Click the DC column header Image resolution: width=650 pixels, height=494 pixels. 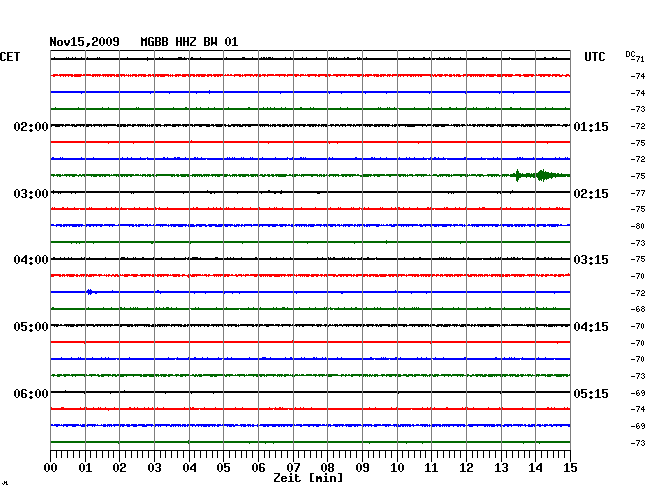[x=630, y=54]
